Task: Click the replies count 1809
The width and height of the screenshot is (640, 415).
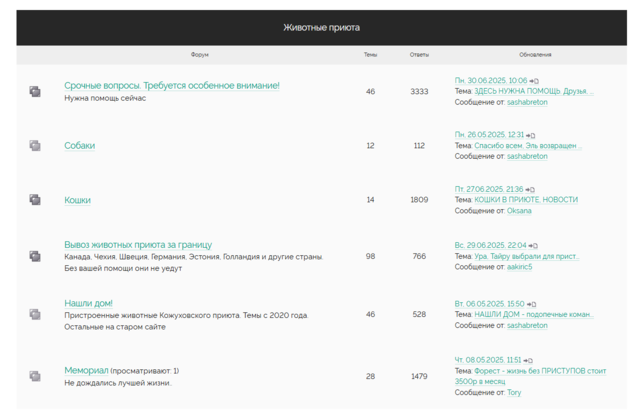Action: point(419,200)
